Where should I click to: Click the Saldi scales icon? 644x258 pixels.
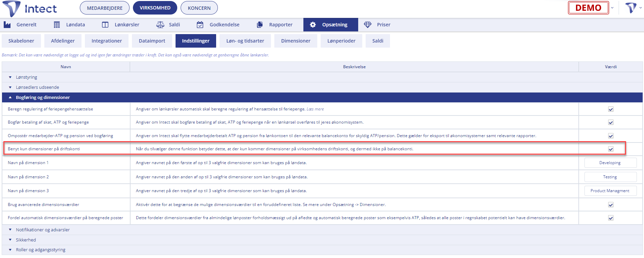160,25
